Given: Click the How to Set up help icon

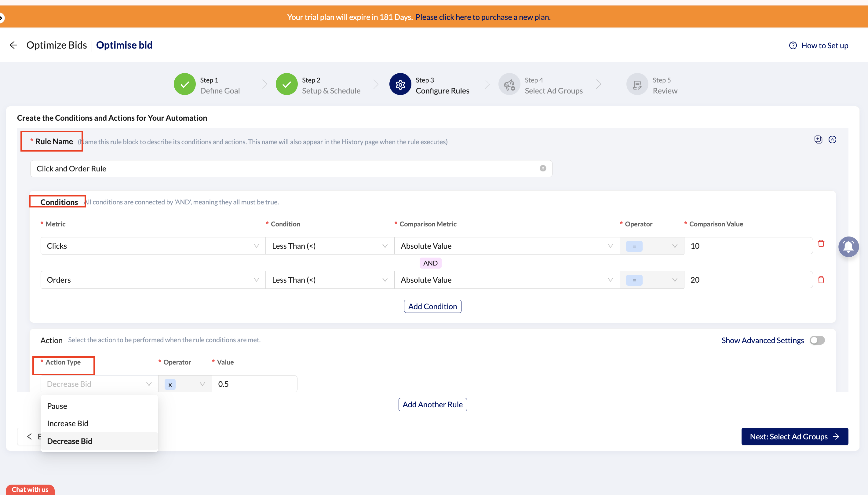Looking at the screenshot, I should coord(793,46).
